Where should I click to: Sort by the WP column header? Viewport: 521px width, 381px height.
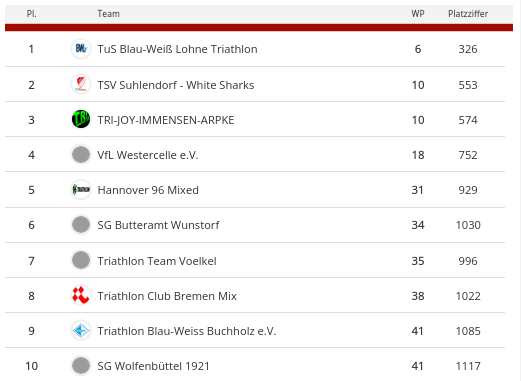[x=418, y=14]
